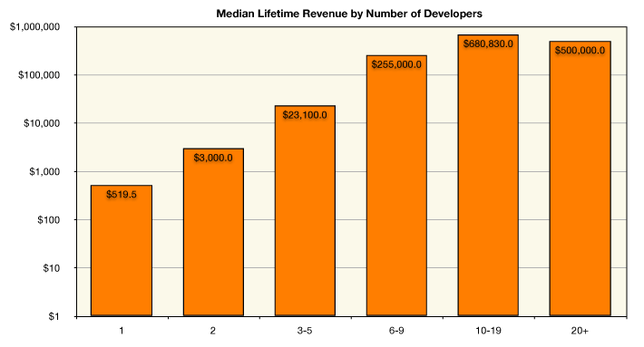Viewport: 644px width, 347px height.
Task: Click the $100,000 y-axis label
Action: pos(39,75)
